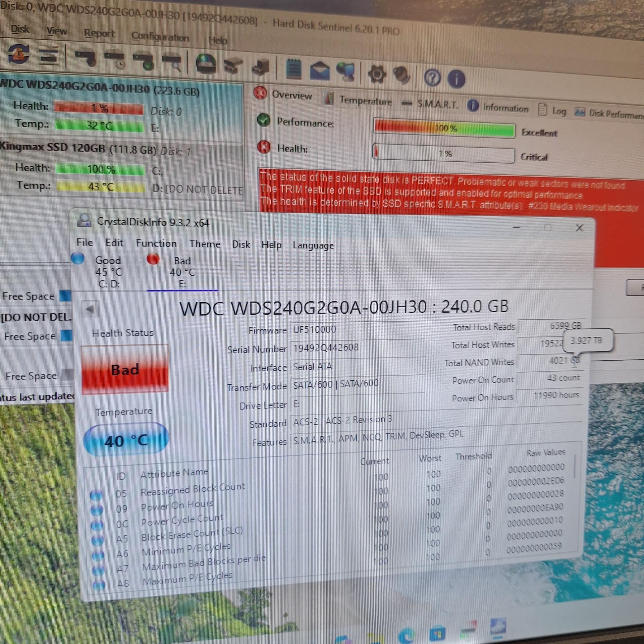Image resolution: width=644 pixels, height=644 pixels.
Task: Switch to the Log tab
Action: (552, 111)
